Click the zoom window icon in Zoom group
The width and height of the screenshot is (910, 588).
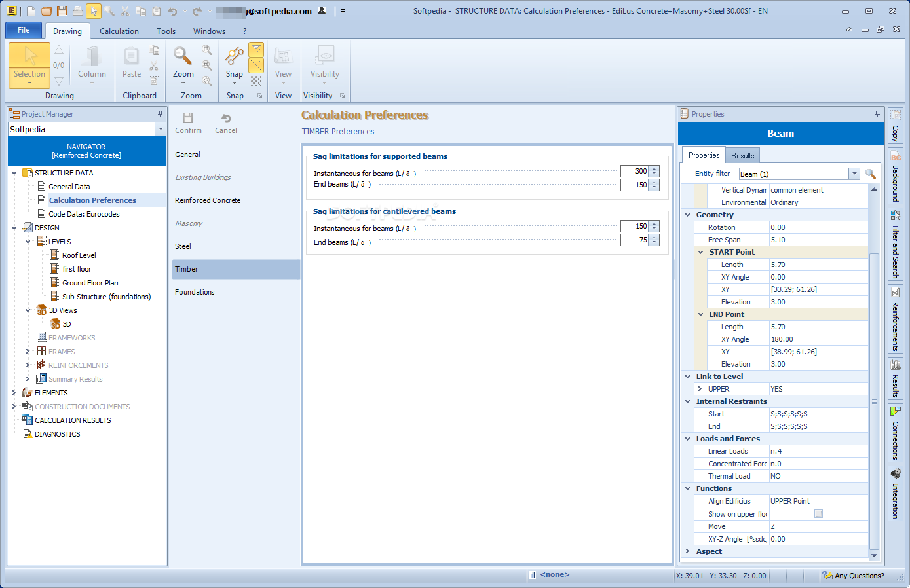[207, 50]
